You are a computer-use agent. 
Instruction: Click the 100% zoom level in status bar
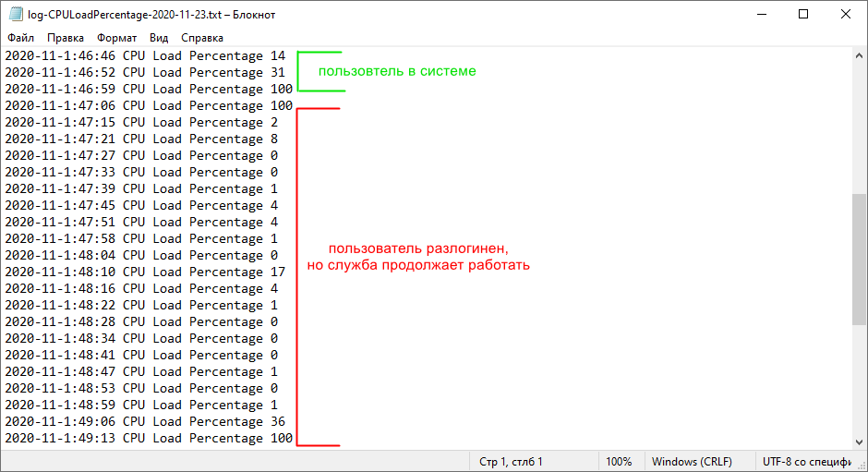[x=619, y=462]
